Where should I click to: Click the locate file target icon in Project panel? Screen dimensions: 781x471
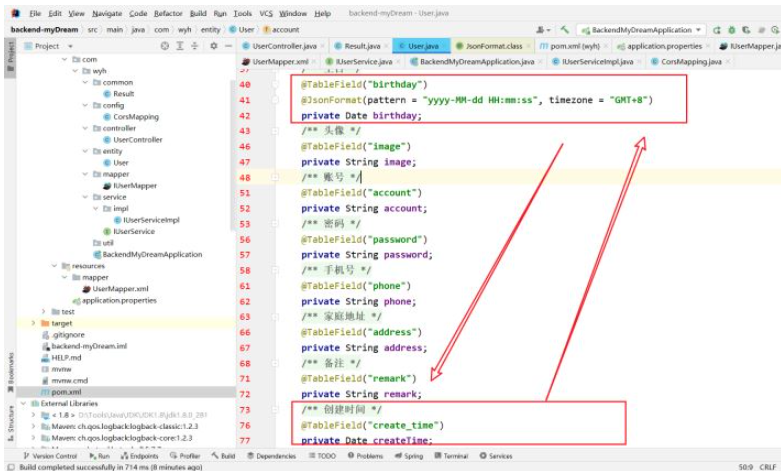point(164,46)
